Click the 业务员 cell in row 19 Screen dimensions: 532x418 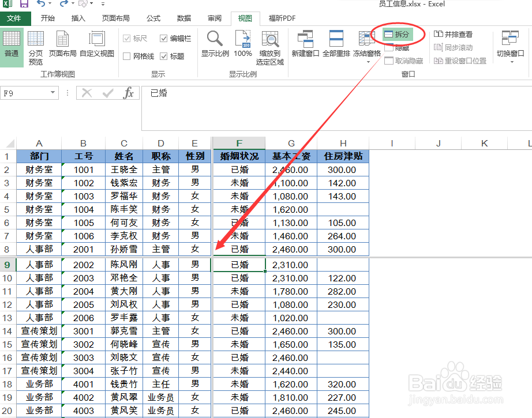[161, 397]
